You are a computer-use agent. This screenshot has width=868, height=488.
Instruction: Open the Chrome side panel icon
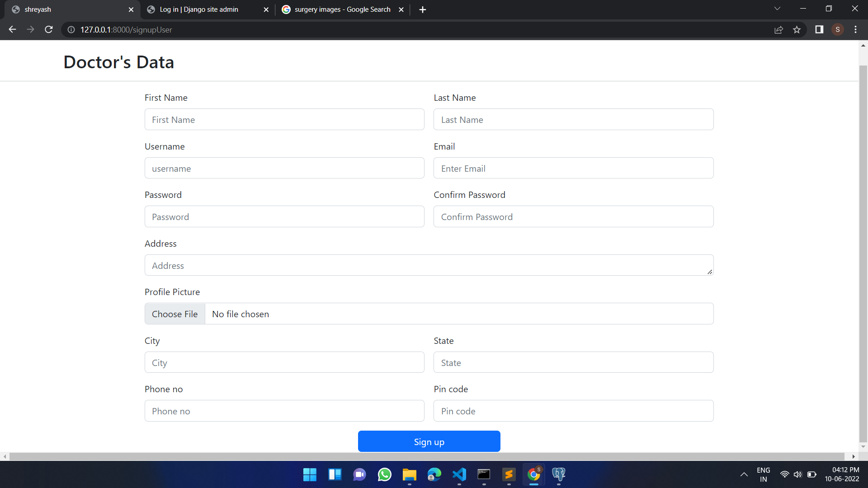(x=819, y=29)
